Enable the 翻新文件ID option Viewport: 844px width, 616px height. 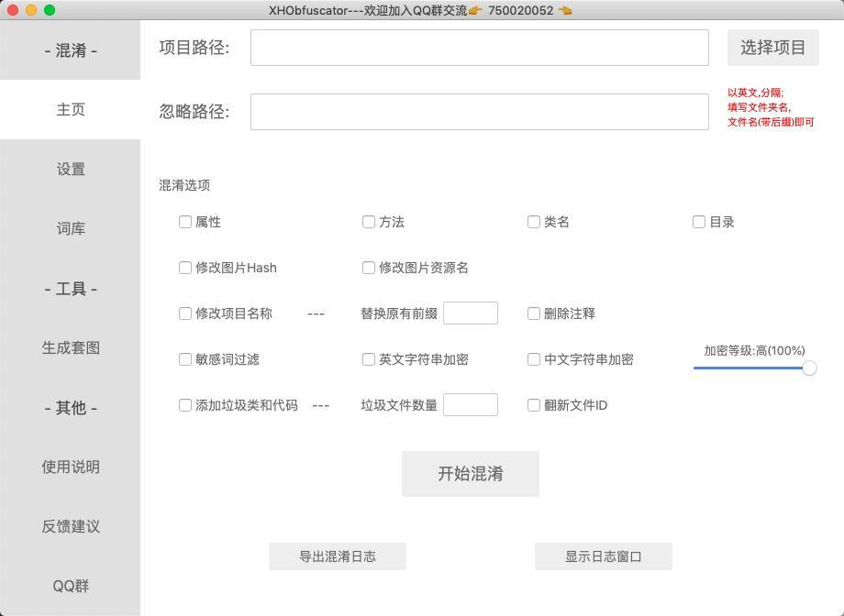tap(533, 404)
